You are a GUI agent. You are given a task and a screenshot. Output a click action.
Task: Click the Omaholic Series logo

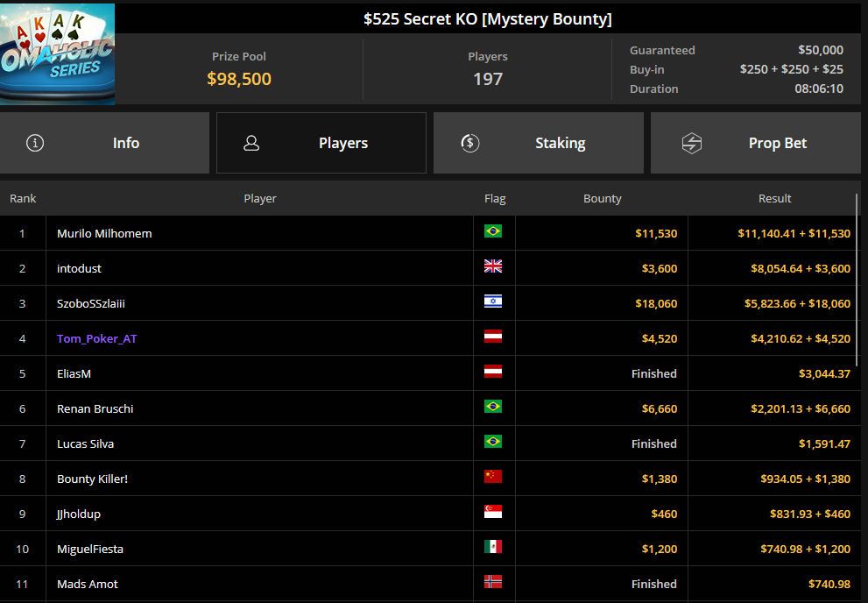click(58, 53)
